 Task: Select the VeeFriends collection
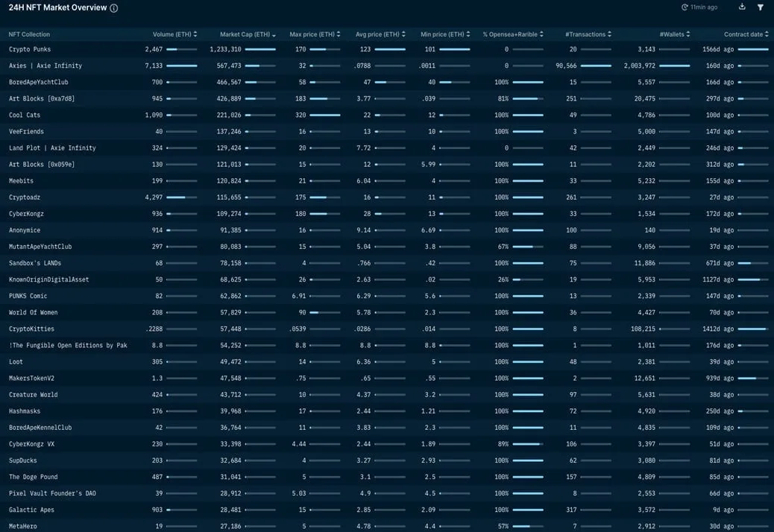click(x=26, y=132)
